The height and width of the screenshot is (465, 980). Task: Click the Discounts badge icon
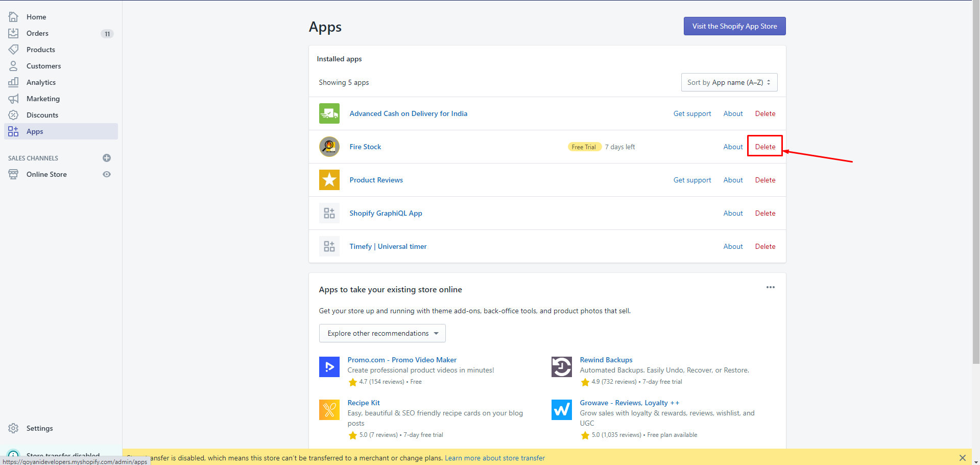pos(13,115)
